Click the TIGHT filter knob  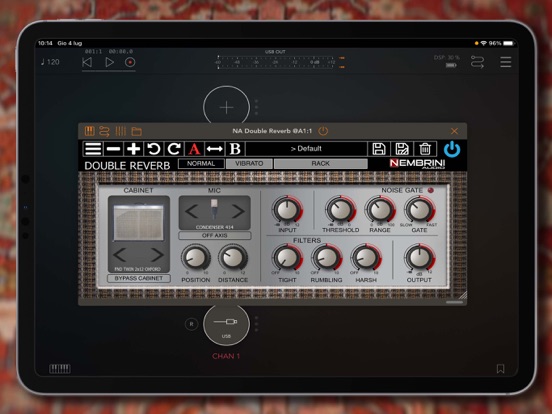click(x=287, y=258)
